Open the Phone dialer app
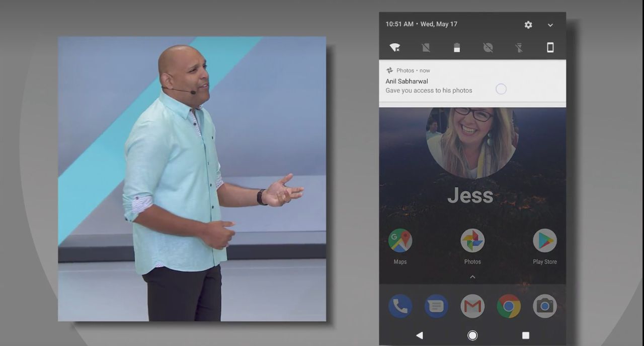 (x=400, y=306)
